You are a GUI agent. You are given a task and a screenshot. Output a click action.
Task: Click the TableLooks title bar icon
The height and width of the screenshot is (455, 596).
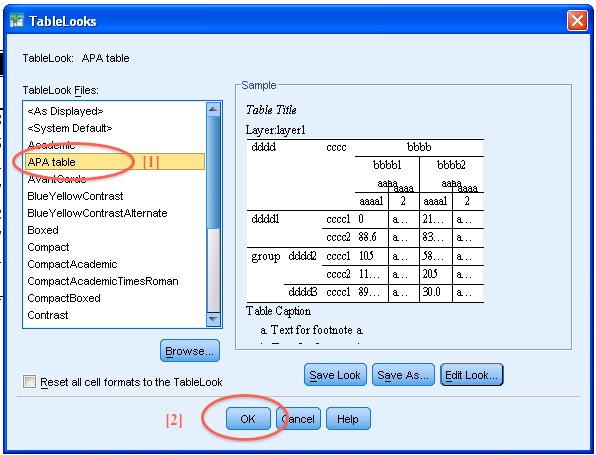[x=16, y=21]
